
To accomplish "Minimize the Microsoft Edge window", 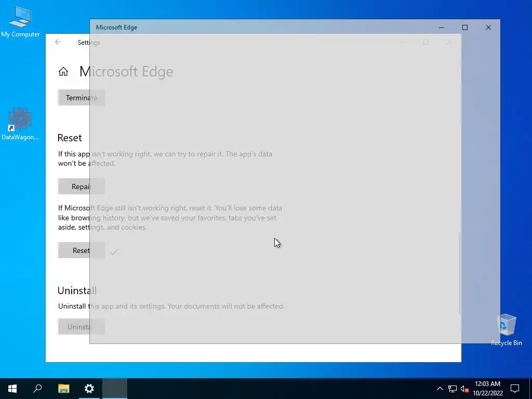I will point(441,28).
